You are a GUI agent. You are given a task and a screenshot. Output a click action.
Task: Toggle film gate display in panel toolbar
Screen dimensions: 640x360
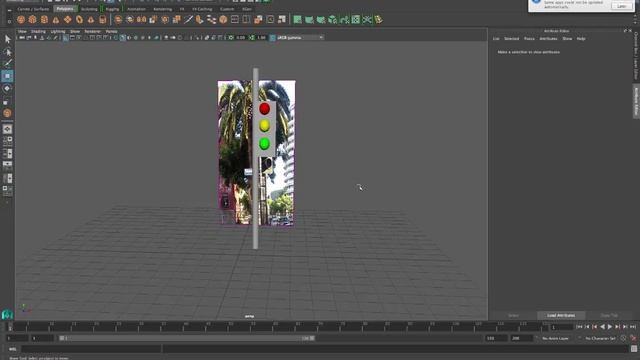(x=72, y=38)
